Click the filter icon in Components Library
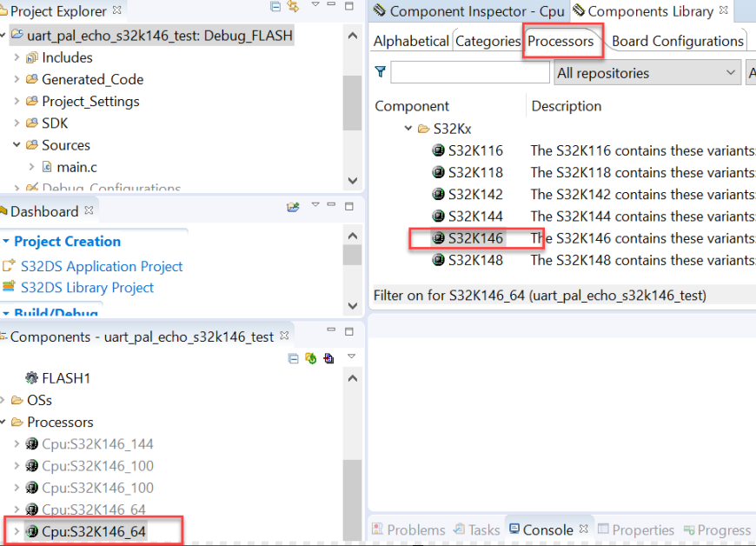Image resolution: width=756 pixels, height=546 pixels. 380,72
